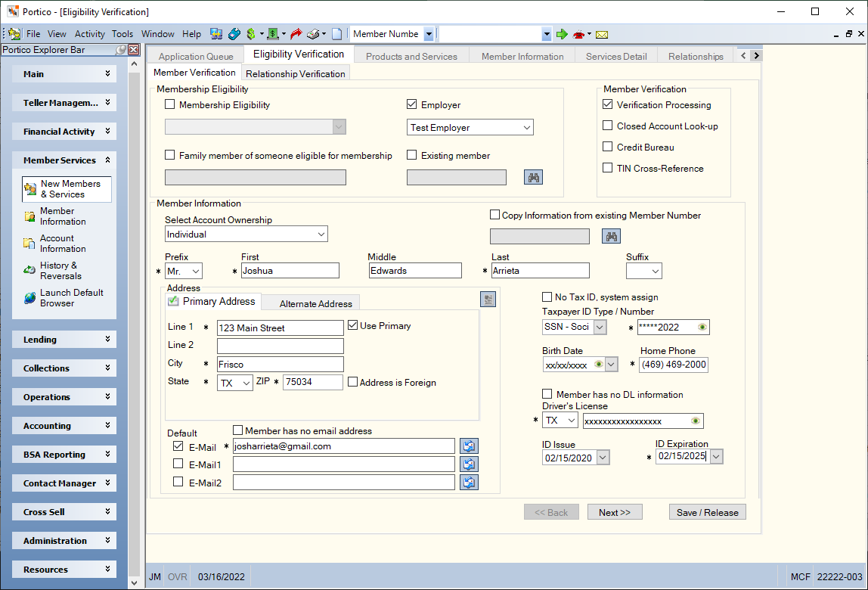The width and height of the screenshot is (868, 590).
Task: Click the green go arrow in toolbar
Action: 561,34
